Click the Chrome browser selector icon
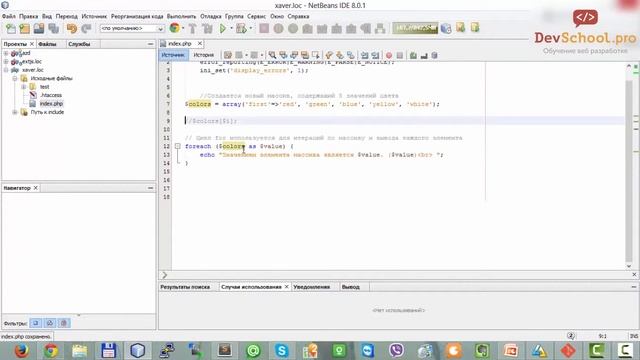 [174, 28]
